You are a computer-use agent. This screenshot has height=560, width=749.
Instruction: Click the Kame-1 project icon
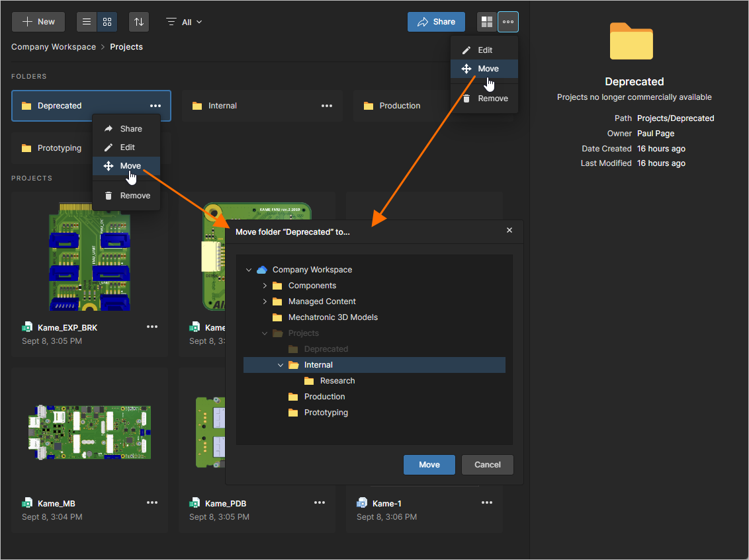362,503
